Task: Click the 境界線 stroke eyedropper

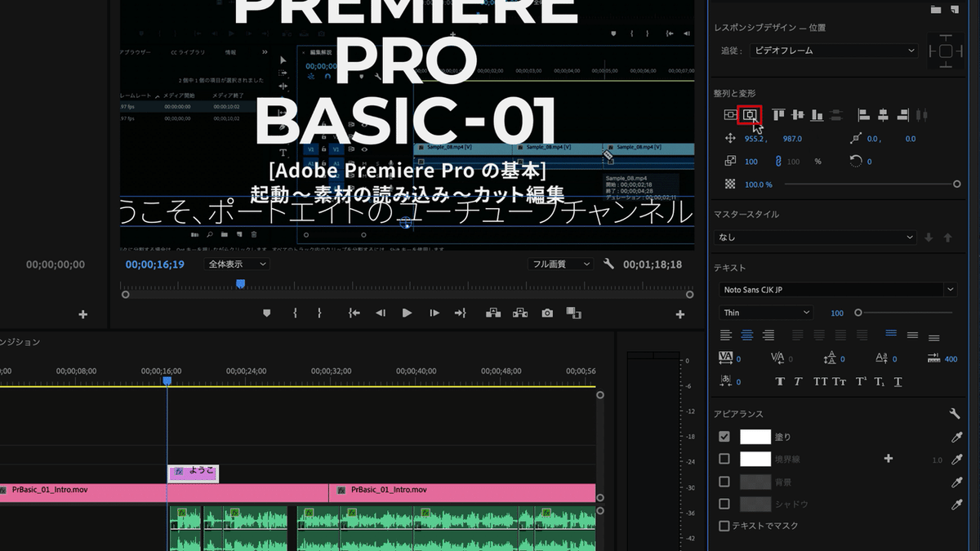Action: tap(957, 460)
